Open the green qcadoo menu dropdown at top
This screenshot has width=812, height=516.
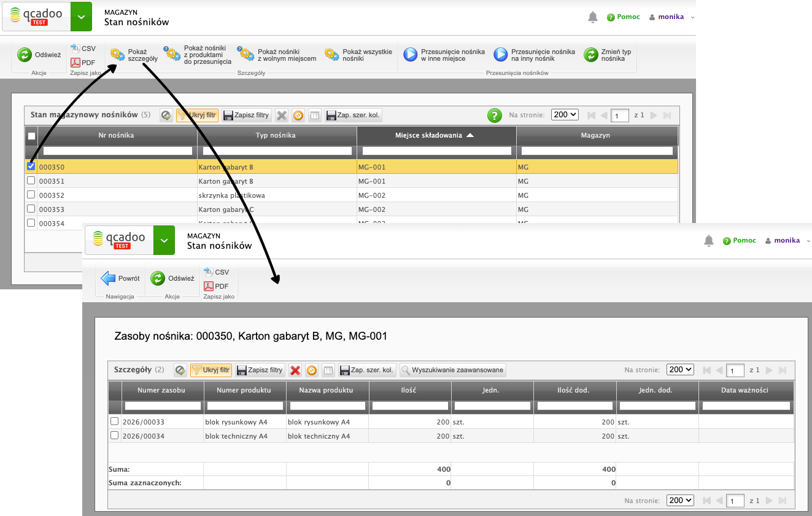(81, 17)
